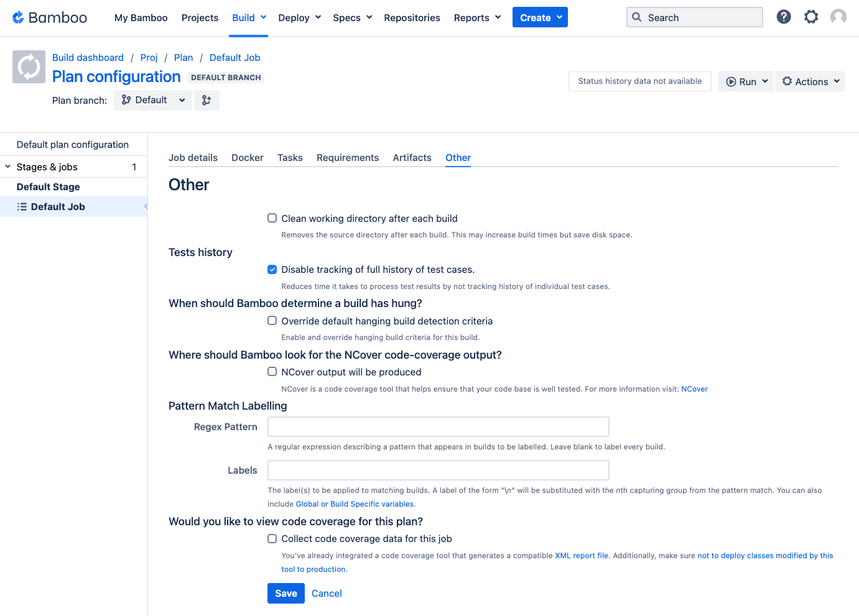The width and height of the screenshot is (859, 616).
Task: Click Status history data not available button
Action: click(640, 81)
